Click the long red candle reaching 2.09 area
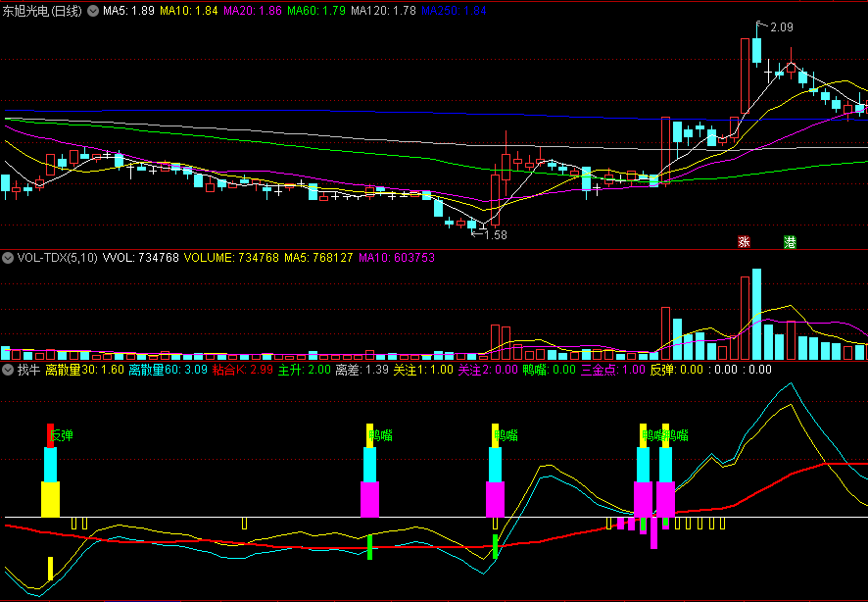868x602 pixels. click(745, 75)
